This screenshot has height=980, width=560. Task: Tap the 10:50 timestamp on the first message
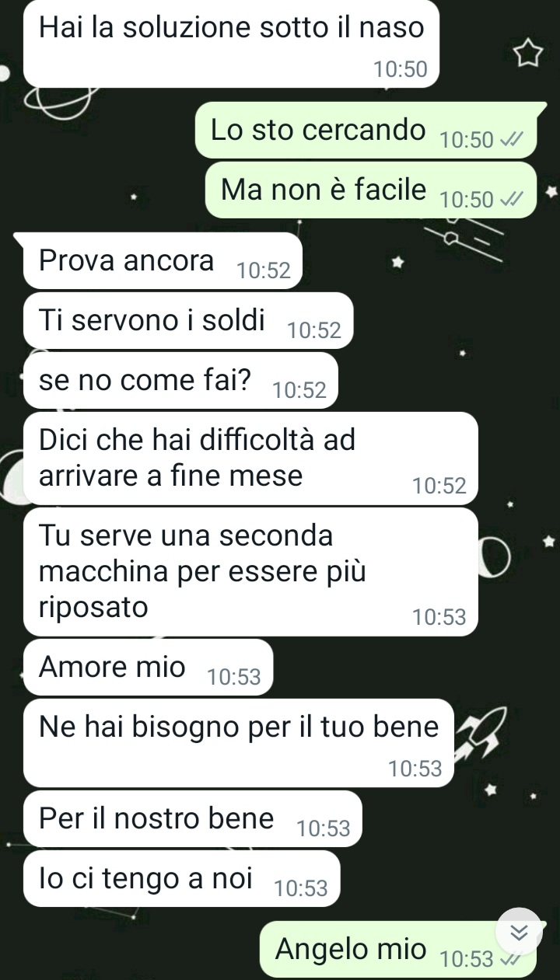[401, 70]
